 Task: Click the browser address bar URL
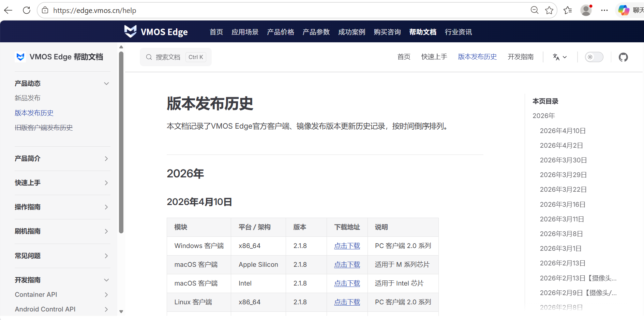pyautogui.click(x=95, y=10)
